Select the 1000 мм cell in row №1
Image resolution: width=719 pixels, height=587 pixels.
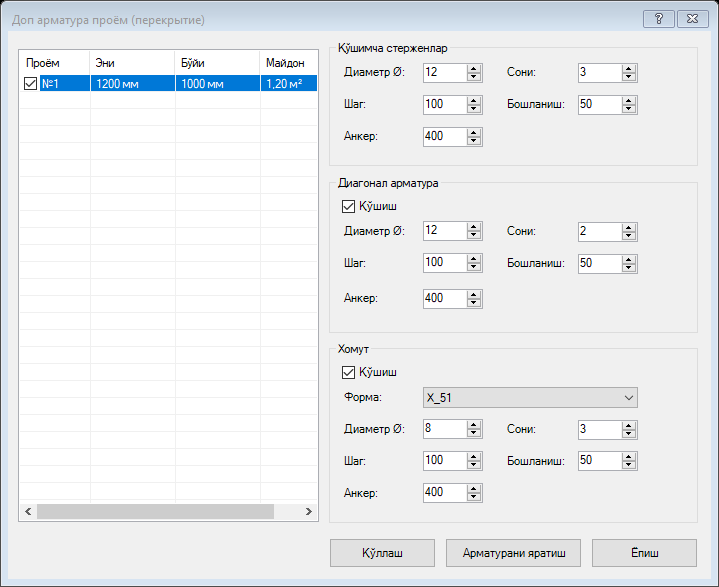218,83
